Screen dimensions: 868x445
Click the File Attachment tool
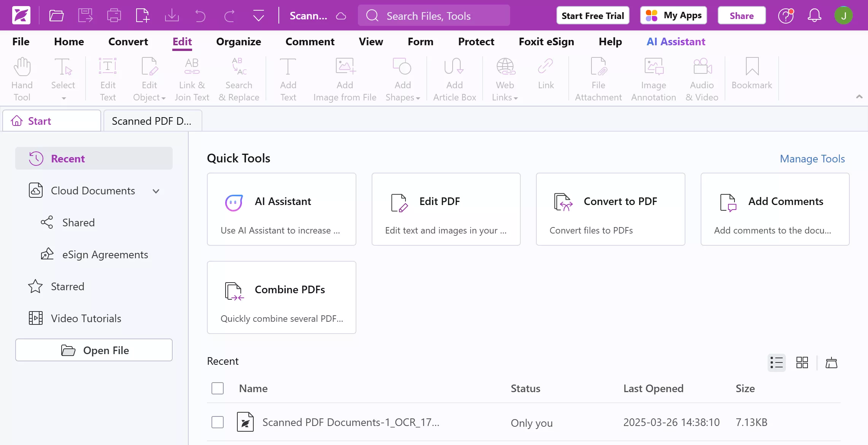point(598,79)
